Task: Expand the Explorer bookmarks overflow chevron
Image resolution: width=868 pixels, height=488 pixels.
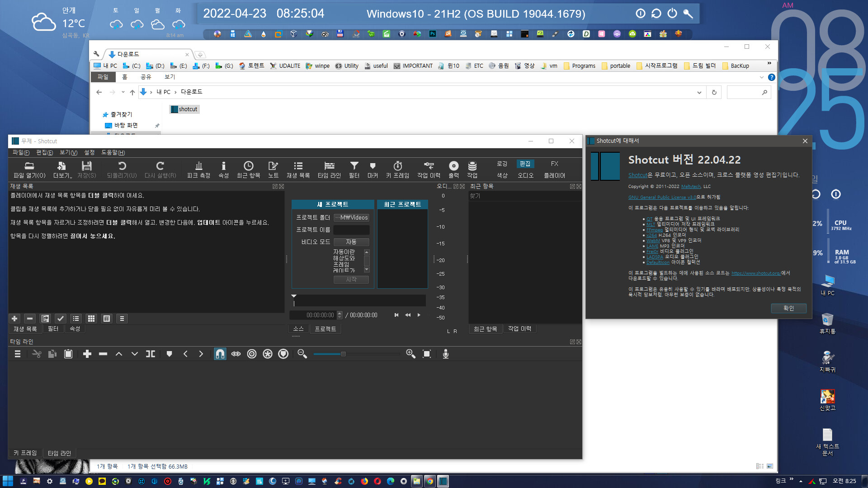Action: [769, 63]
